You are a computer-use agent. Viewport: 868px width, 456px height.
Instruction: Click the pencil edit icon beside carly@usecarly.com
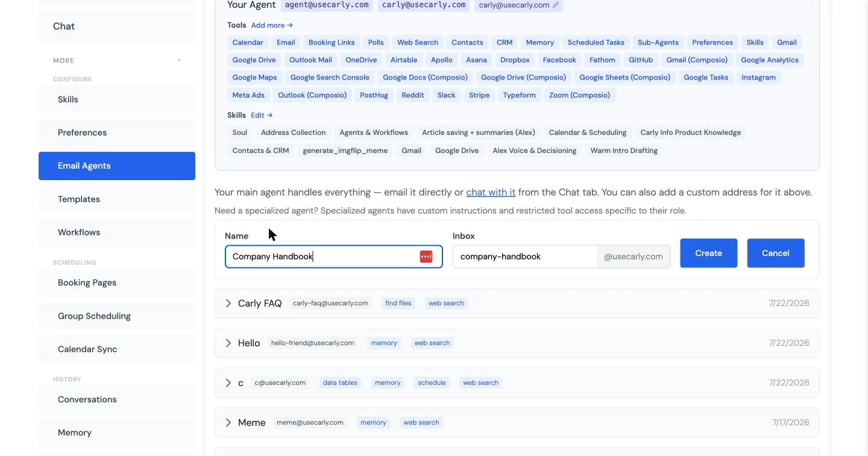tap(556, 5)
